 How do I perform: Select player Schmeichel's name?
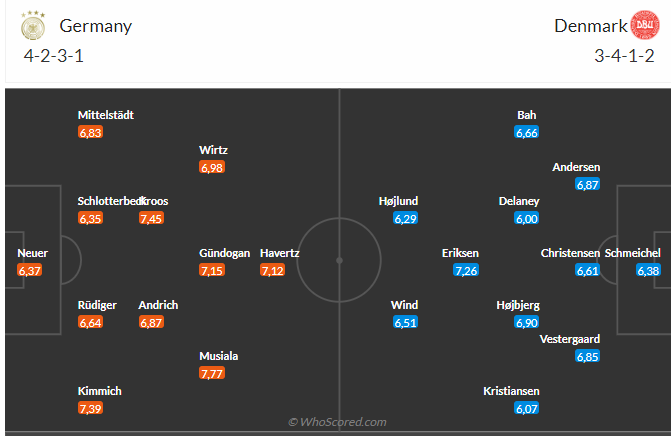click(x=634, y=253)
